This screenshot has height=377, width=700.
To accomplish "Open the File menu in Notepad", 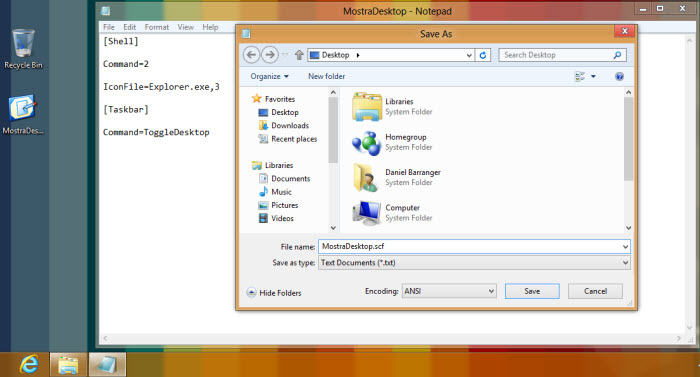I will 108,27.
